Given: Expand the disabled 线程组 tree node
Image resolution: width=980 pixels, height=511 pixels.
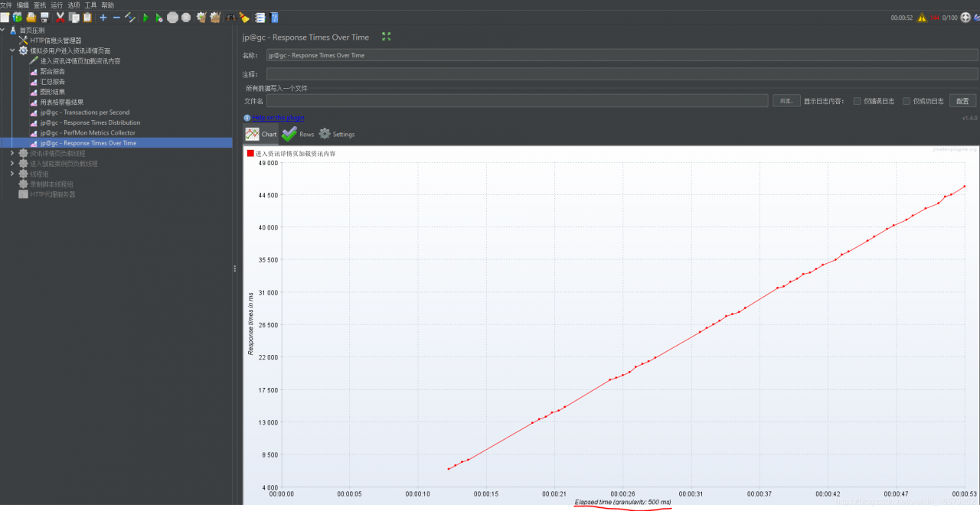Looking at the screenshot, I should [12, 174].
